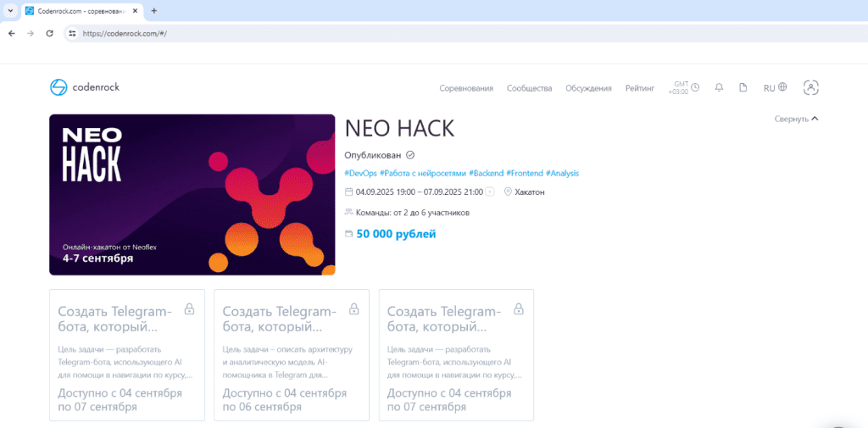Viewport: 868px width, 428px height.
Task: Go to Сообщества in navigation
Action: (x=529, y=88)
